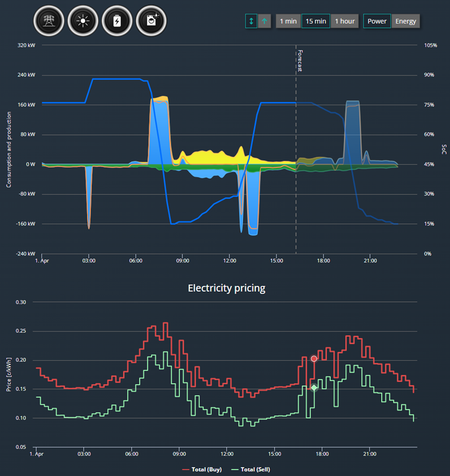
Task: Show the Power view
Action: [377, 21]
